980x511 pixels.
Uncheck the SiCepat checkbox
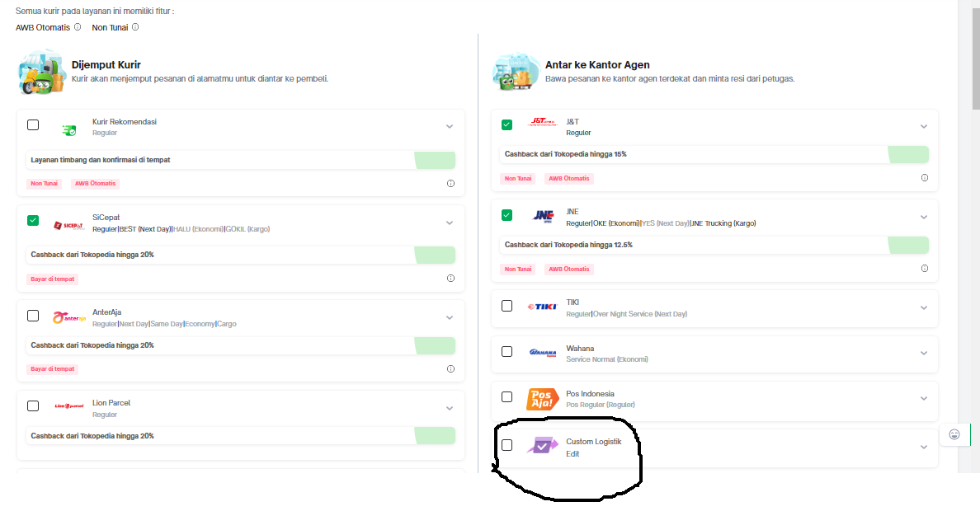[x=33, y=221]
